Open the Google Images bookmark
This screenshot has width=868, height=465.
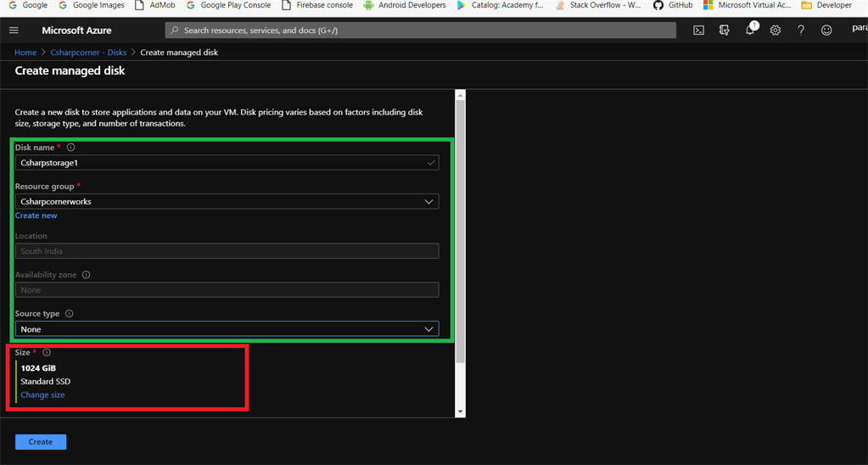[x=92, y=6]
